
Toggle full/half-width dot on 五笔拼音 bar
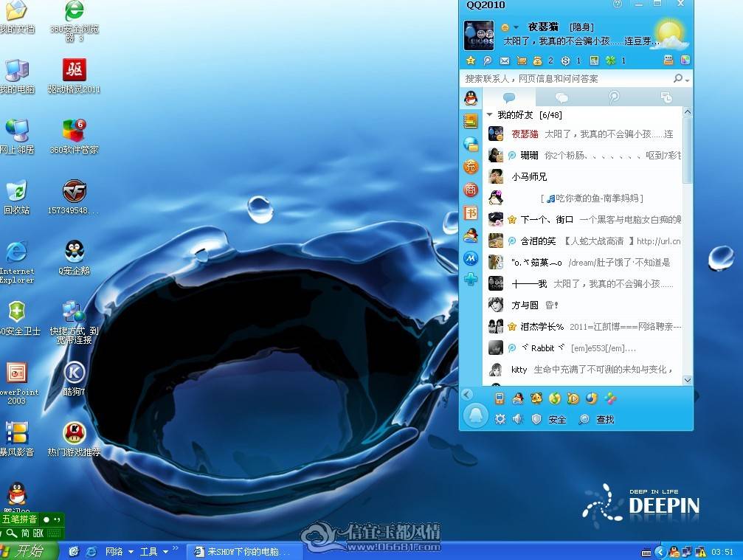46,519
